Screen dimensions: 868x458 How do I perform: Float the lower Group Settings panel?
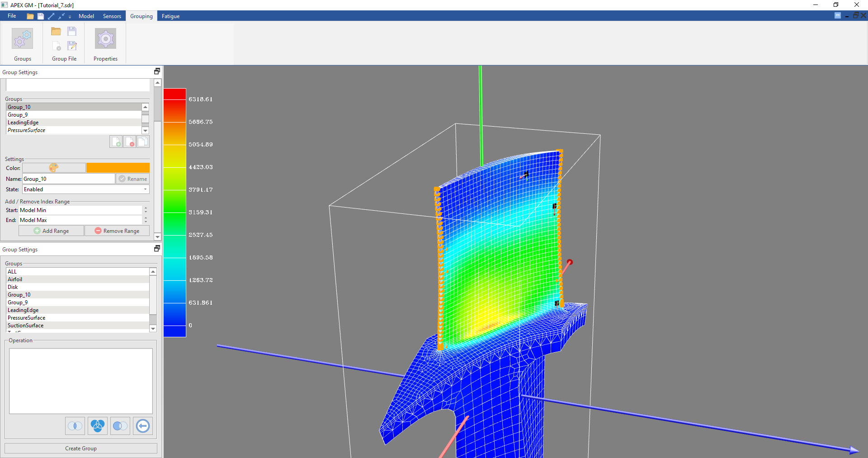[x=157, y=249]
